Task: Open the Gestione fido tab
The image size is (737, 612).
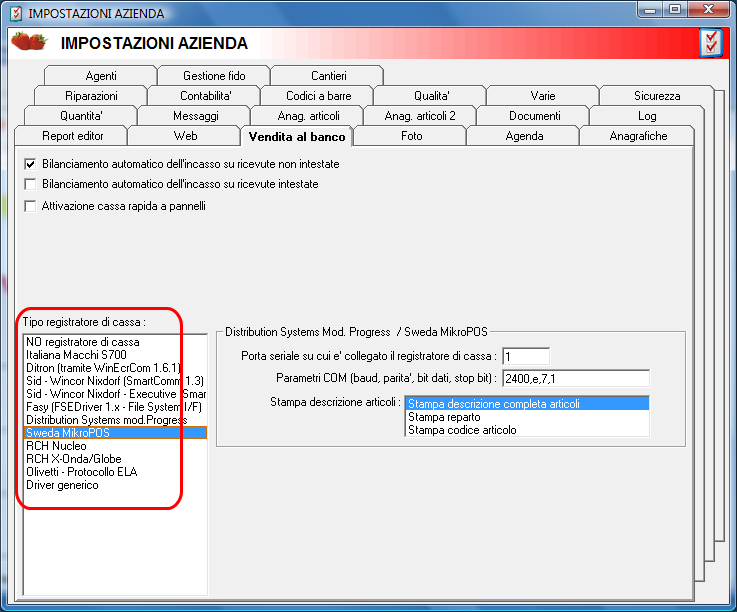Action: [x=214, y=76]
